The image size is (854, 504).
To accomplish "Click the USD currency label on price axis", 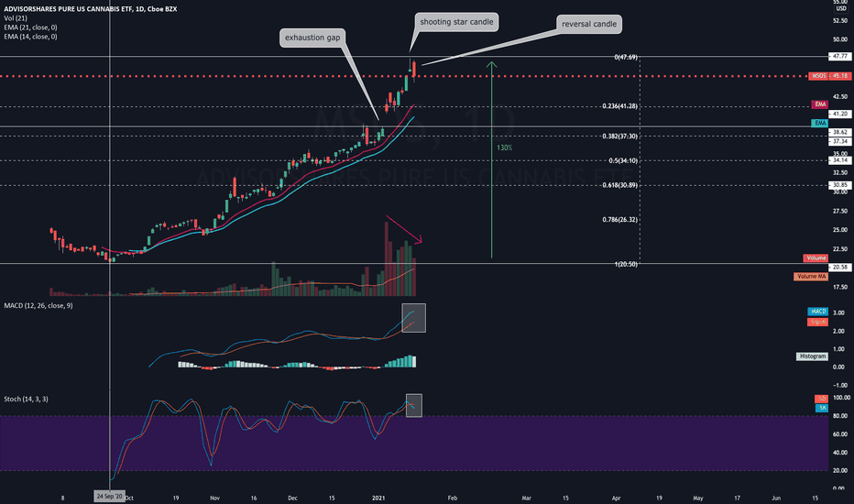I will 841,9.
